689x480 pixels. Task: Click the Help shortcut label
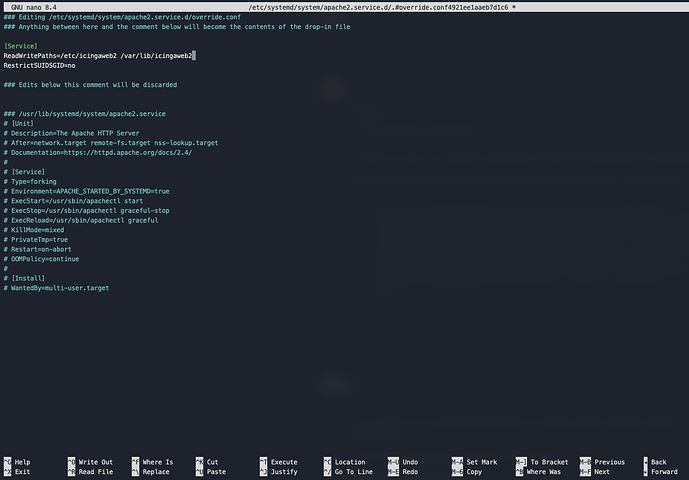coord(22,462)
